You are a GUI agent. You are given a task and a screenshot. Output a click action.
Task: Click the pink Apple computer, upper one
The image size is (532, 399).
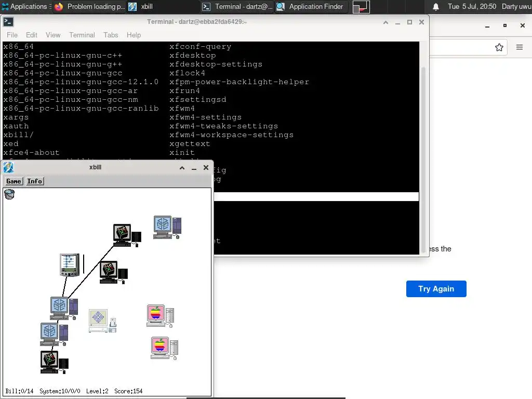click(x=160, y=316)
